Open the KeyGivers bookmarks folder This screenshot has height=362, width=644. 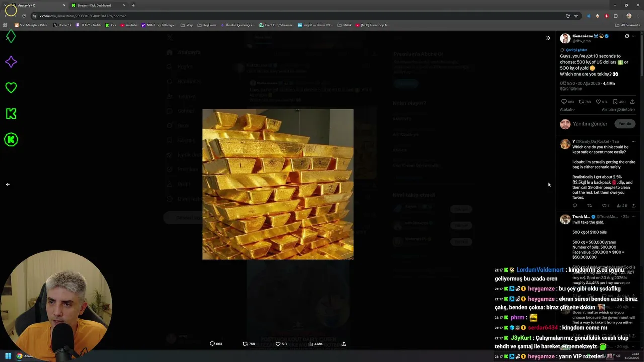(207, 25)
